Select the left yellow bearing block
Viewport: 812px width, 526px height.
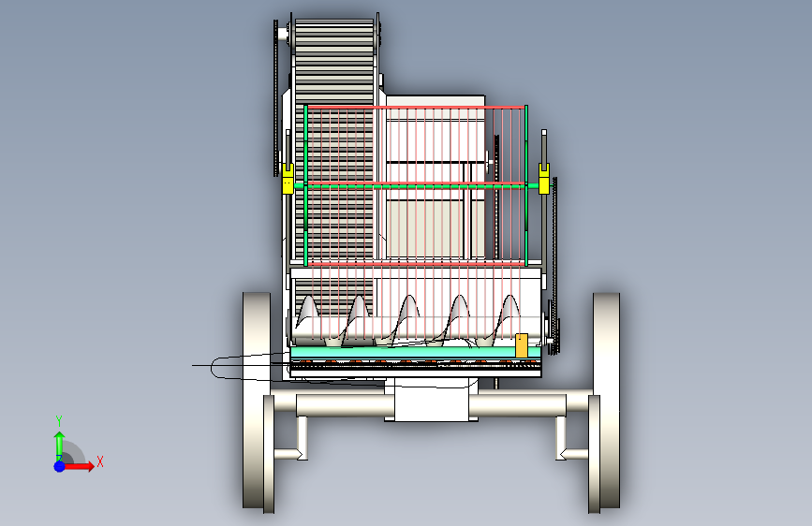click(288, 179)
